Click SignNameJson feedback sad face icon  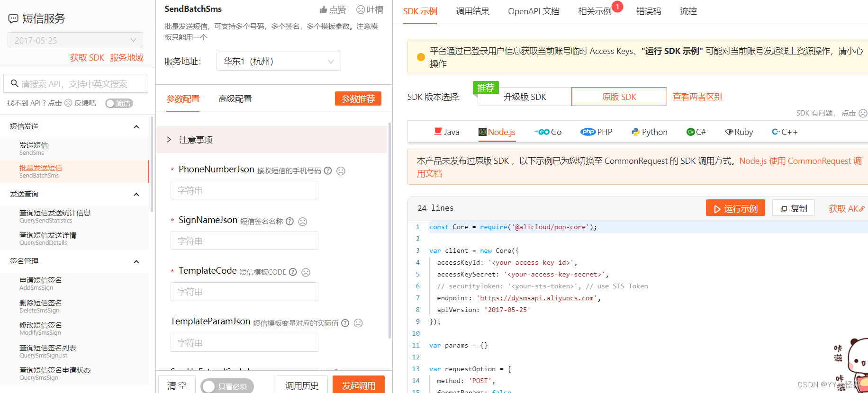[x=303, y=222]
